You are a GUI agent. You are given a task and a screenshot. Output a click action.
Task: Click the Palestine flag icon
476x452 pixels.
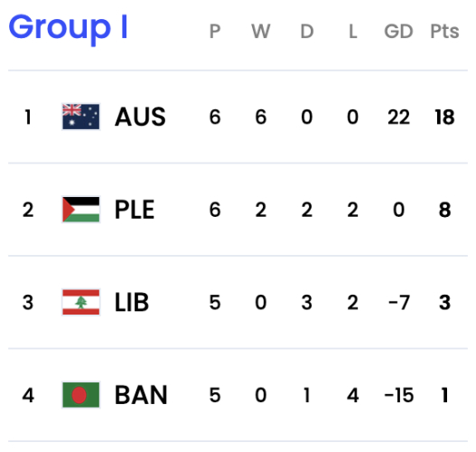click(80, 210)
